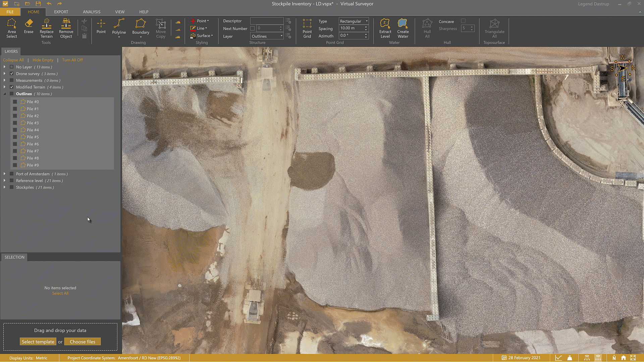Switch to the ANALYSIS ribbon tab

tap(92, 12)
